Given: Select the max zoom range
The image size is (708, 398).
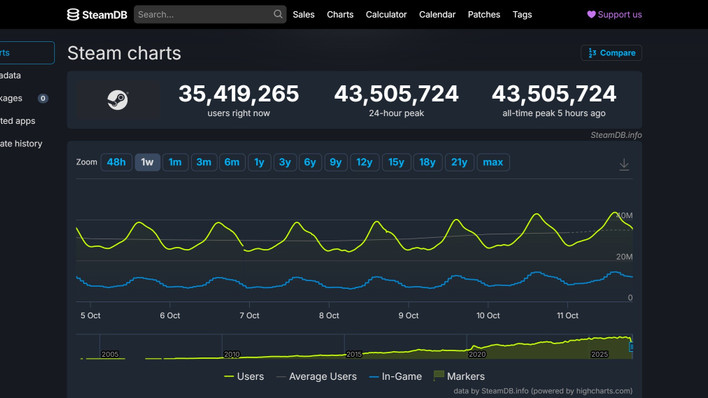Looking at the screenshot, I should [x=493, y=162].
